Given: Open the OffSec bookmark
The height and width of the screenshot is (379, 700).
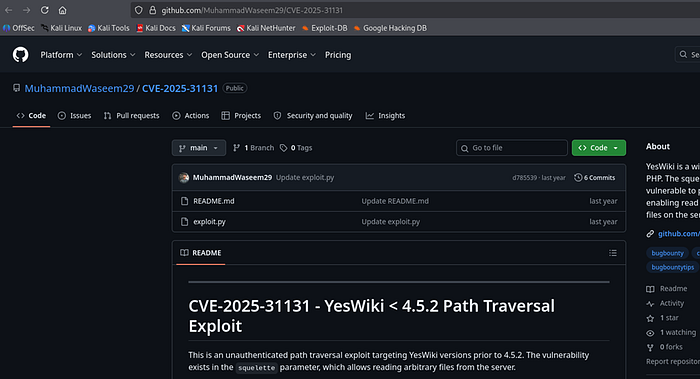Looking at the screenshot, I should [x=18, y=28].
